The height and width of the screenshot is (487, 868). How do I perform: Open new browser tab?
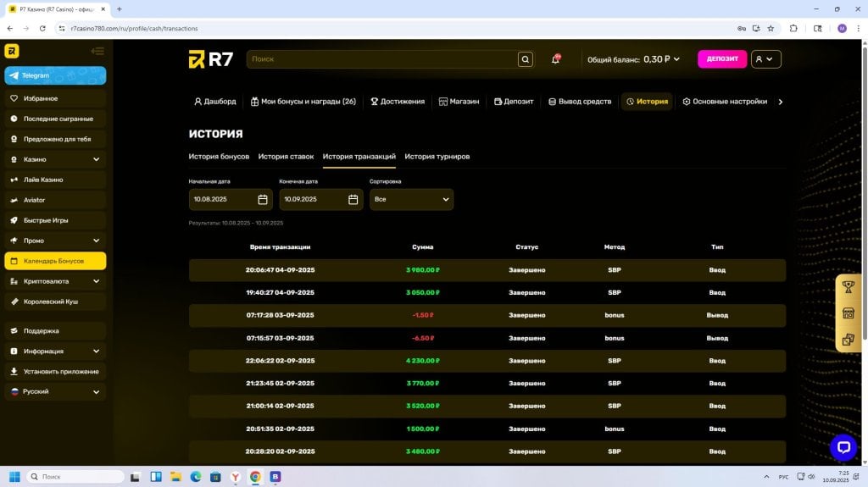click(x=119, y=8)
